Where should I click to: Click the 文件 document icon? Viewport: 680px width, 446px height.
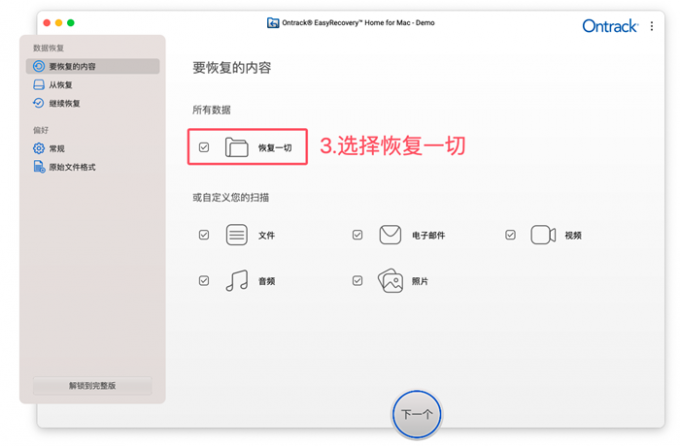click(x=236, y=235)
